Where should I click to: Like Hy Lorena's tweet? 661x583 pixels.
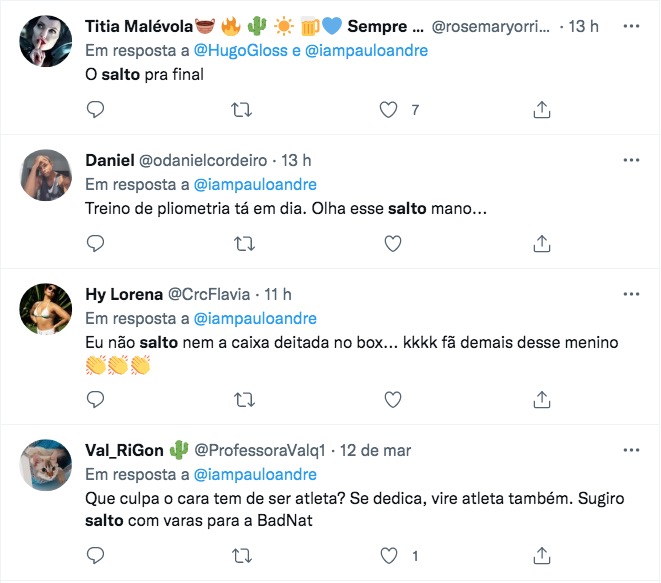pyautogui.click(x=392, y=400)
